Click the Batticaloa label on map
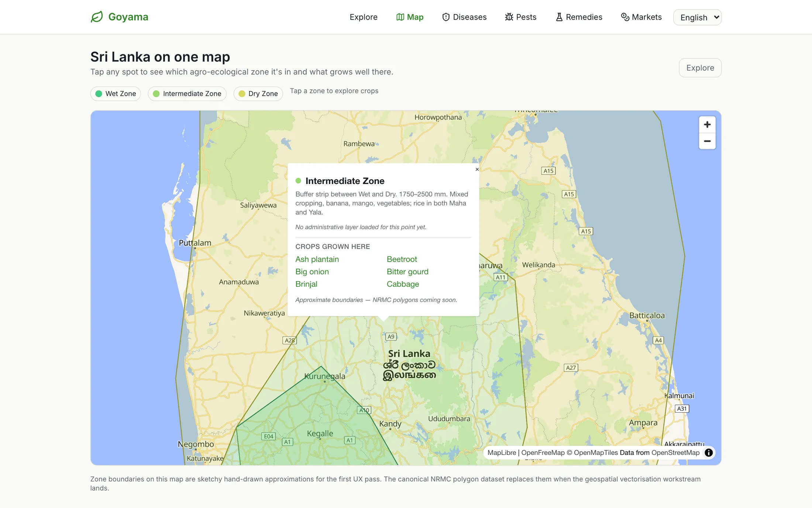Viewport: 812px width, 508px height. coord(647,316)
